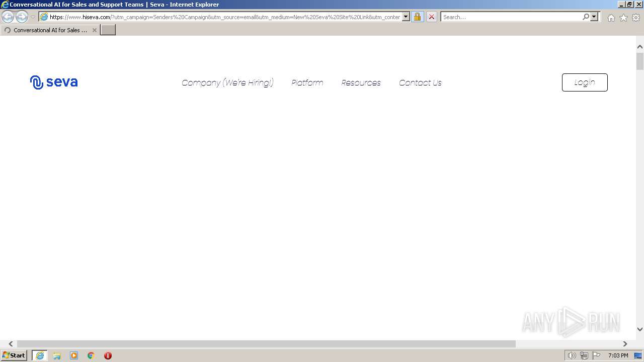The height and width of the screenshot is (362, 644).
Task: Open the Tools gear icon
Action: 636,18
